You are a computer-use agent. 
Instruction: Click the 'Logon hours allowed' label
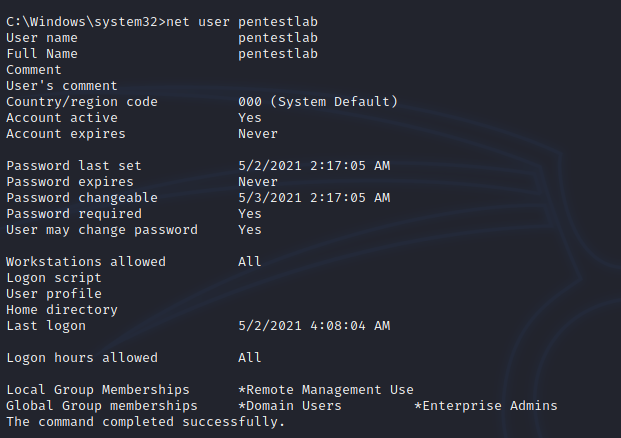[x=81, y=358]
